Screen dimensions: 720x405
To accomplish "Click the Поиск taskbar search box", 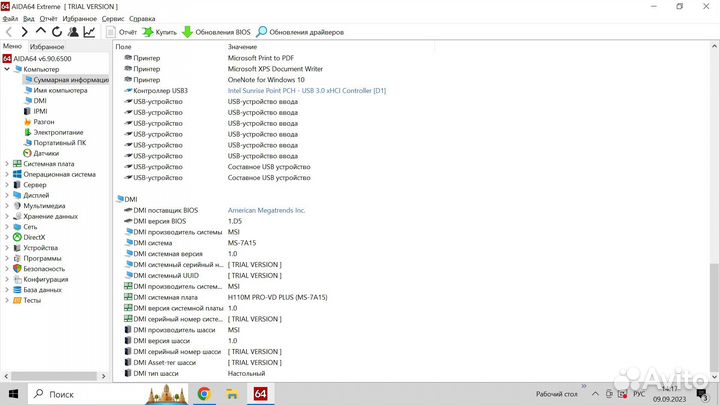I will (x=108, y=394).
